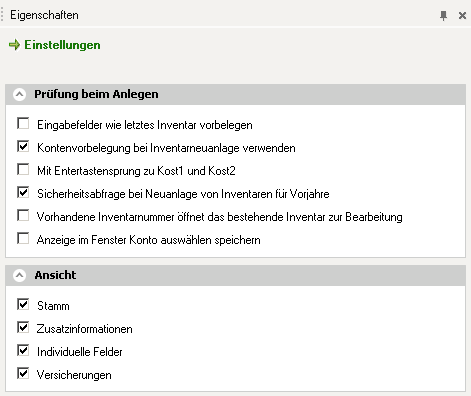Uncheck the Stamm view option
Image resolution: width=471 pixels, height=396 pixels.
point(23,304)
